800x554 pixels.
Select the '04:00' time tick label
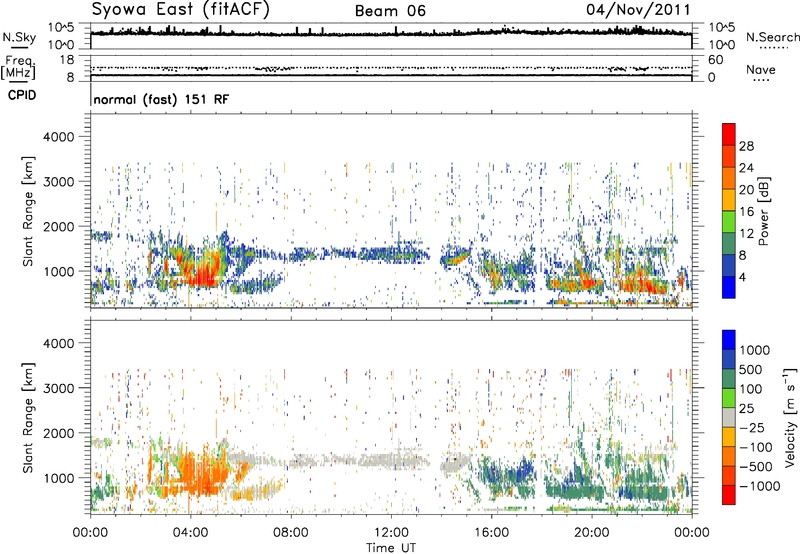pos(190,533)
